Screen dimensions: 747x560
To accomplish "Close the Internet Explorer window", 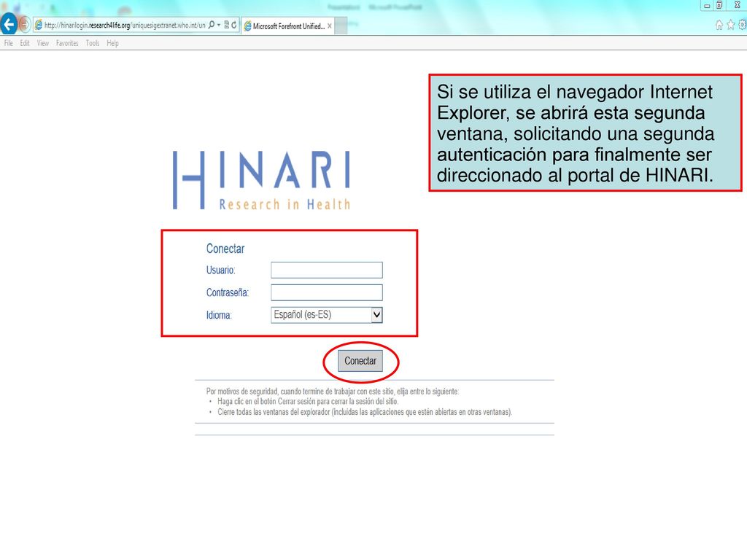I will point(737,5).
